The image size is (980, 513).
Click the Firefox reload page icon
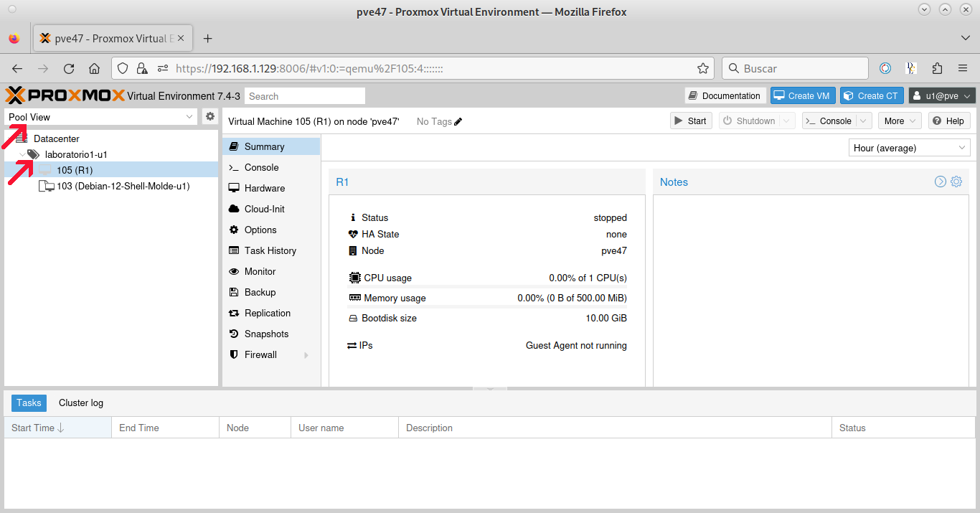point(69,68)
